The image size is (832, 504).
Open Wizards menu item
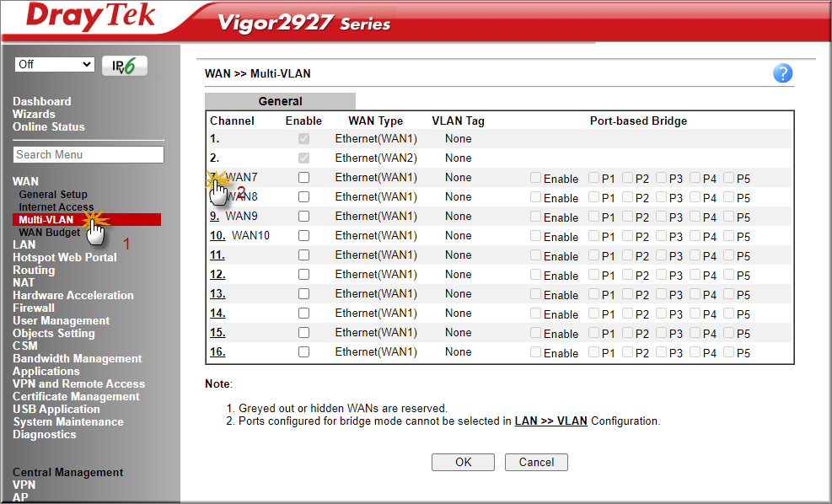pos(34,114)
